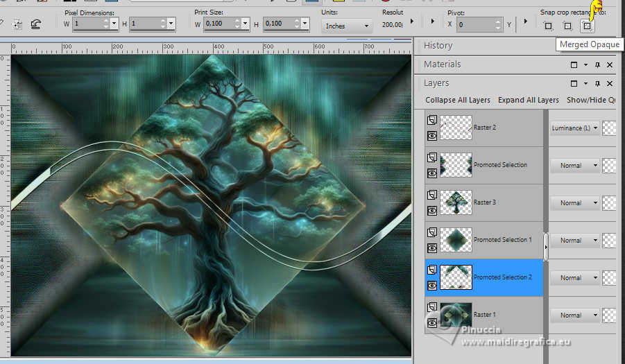Open the Units dropdown showing Inches
The image size is (625, 364).
(348, 26)
